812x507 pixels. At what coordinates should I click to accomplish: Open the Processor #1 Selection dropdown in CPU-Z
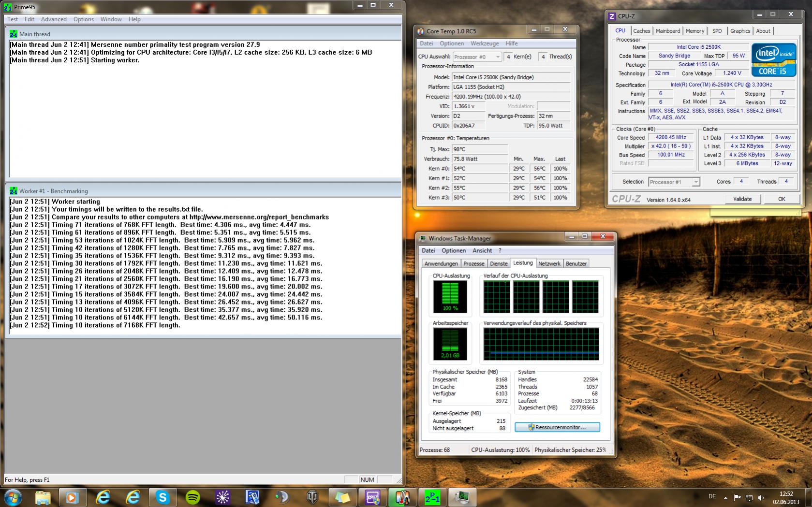[x=674, y=182]
